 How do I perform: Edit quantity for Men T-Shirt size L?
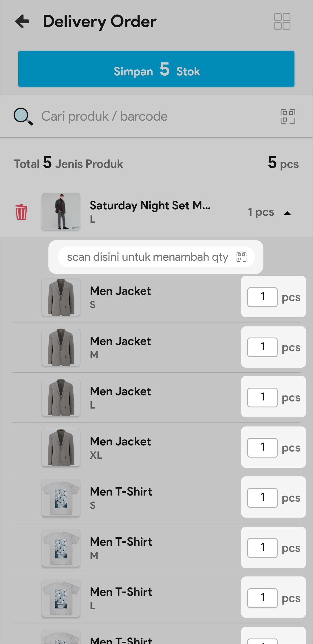[x=262, y=598]
